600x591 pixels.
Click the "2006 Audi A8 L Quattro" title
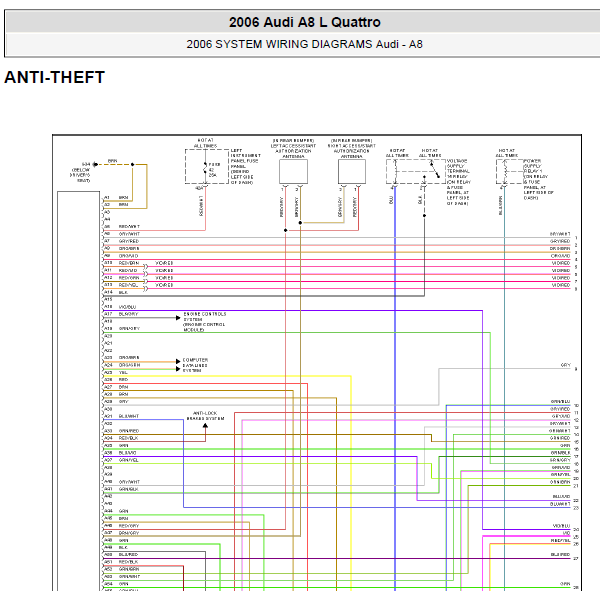(x=305, y=22)
